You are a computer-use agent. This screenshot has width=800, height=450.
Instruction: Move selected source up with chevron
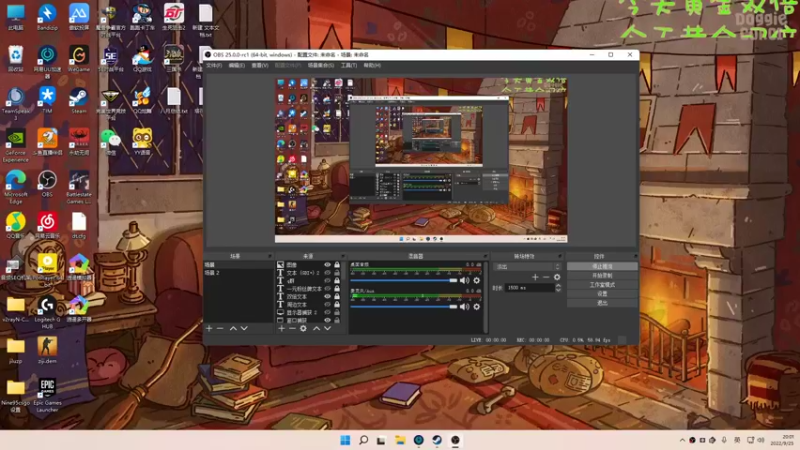(316, 329)
